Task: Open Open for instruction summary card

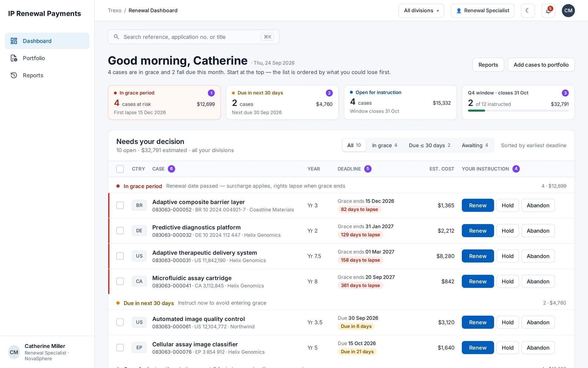Action: [x=400, y=102]
